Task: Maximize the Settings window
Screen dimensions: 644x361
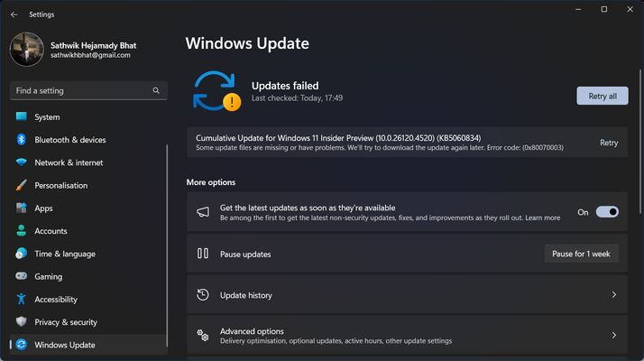Action: coord(604,9)
